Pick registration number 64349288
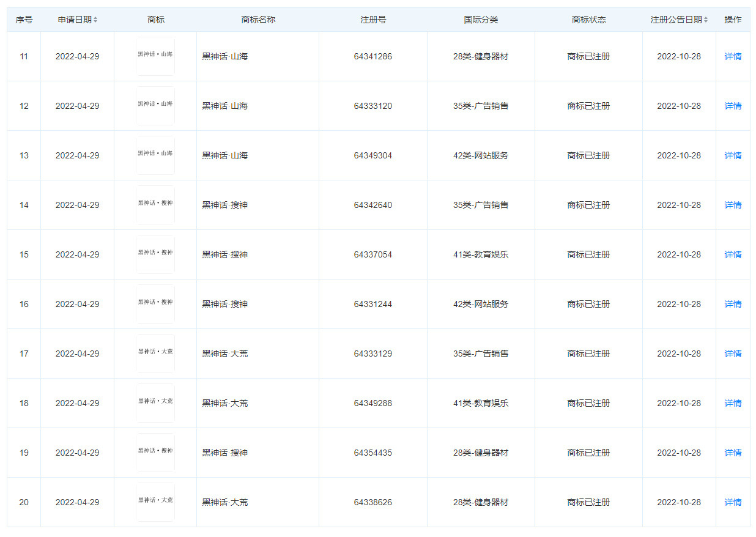The height and width of the screenshot is (537, 756). pos(373,403)
